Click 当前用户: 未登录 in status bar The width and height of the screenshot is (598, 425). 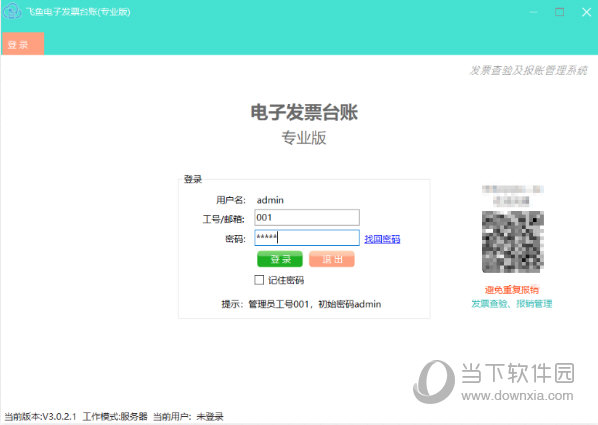[188, 416]
